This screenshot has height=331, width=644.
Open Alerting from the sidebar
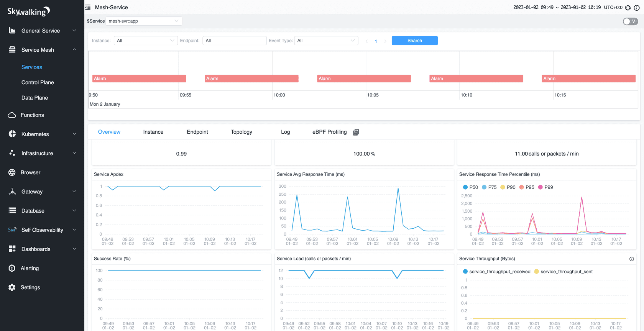[x=30, y=268]
